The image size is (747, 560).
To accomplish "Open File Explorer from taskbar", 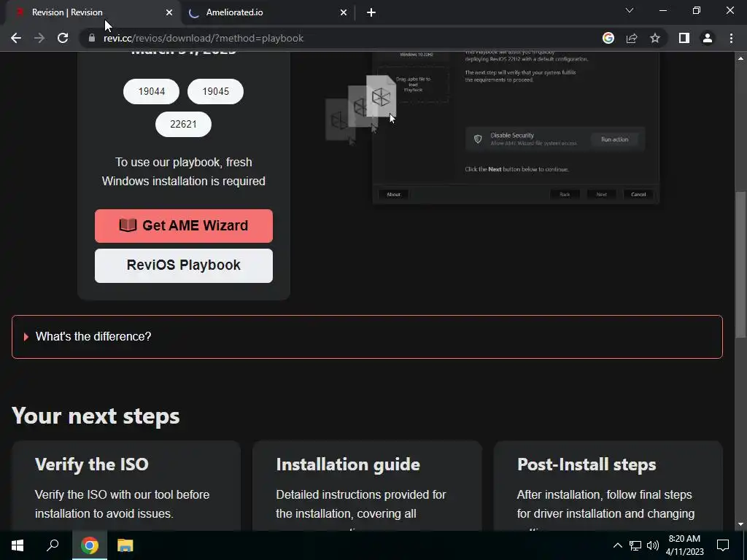I will point(125,545).
